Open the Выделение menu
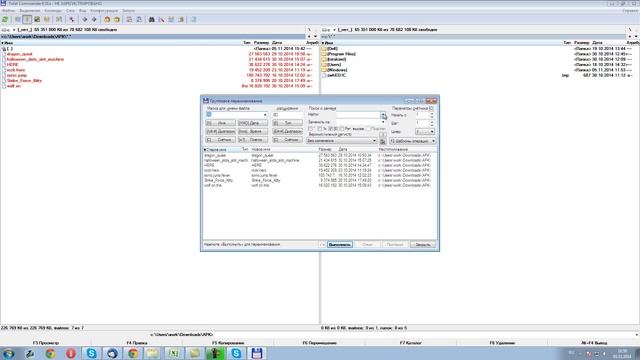This screenshot has width=640, height=360. point(30,11)
